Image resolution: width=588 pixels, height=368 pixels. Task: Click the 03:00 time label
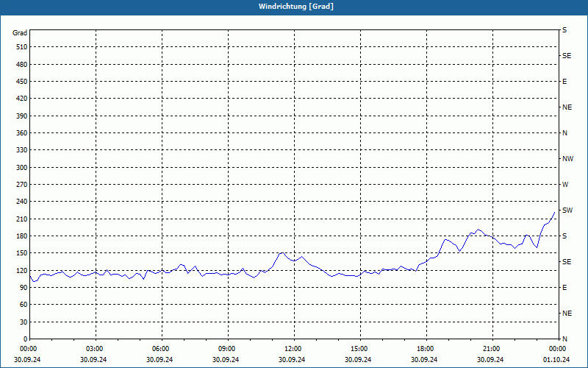[96, 349]
